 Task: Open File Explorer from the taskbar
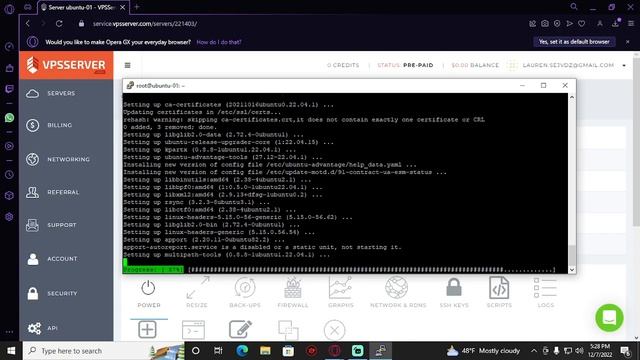265,351
